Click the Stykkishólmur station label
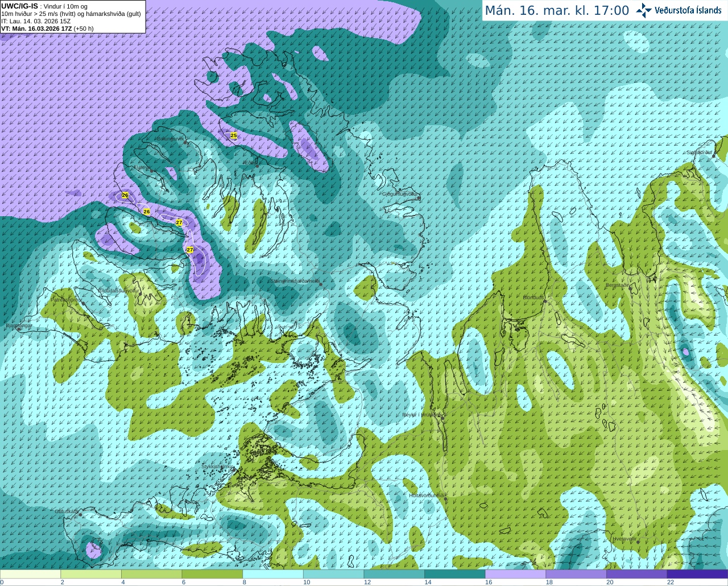 coord(218,467)
